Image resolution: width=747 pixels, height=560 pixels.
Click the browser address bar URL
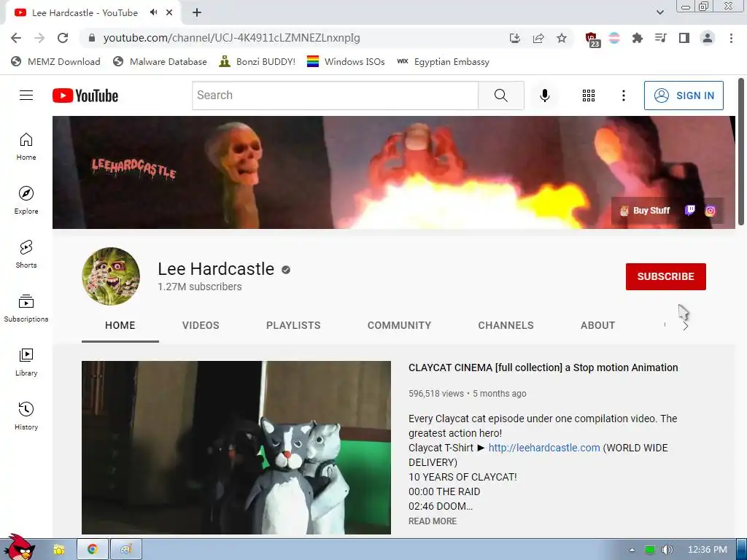231,38
